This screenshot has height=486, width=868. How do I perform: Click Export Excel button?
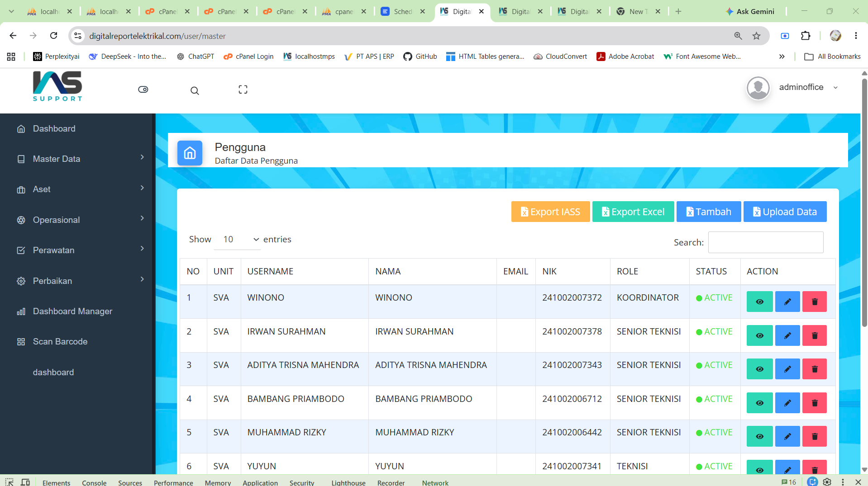(x=633, y=212)
